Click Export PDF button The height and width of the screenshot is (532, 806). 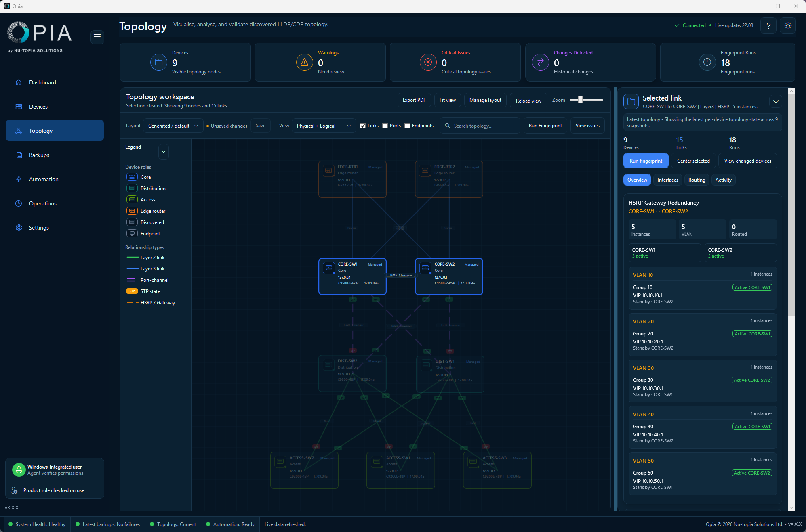[x=414, y=100]
